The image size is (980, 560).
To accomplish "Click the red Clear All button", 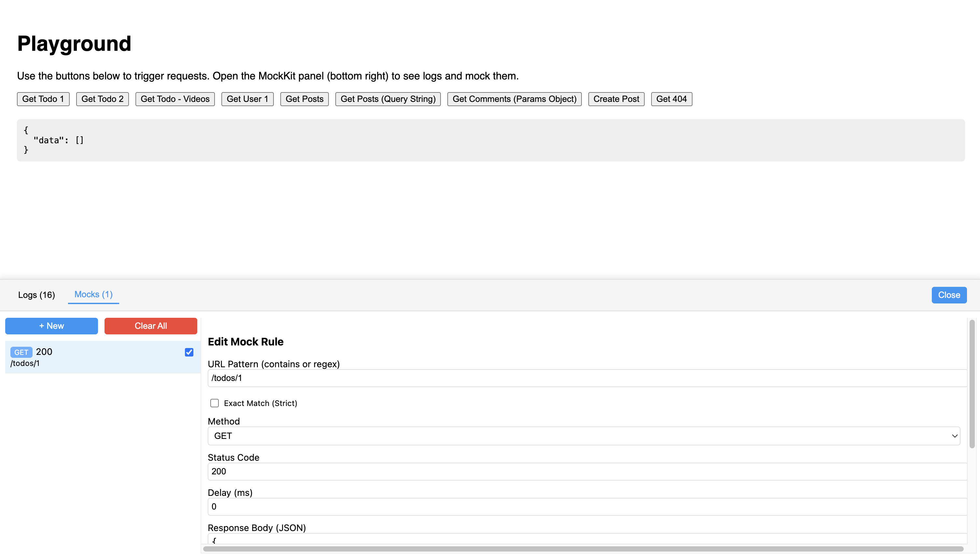I will [151, 326].
